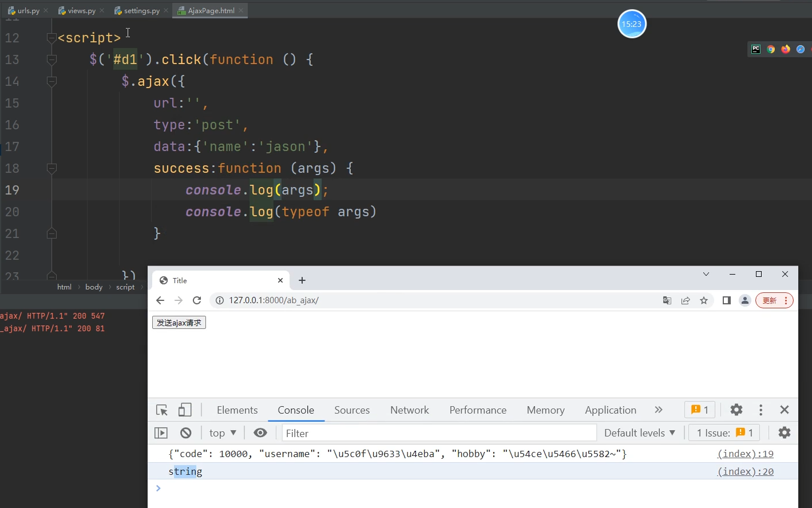The width and height of the screenshot is (812, 508).
Task: Open Chrome side panel
Action: point(727,300)
